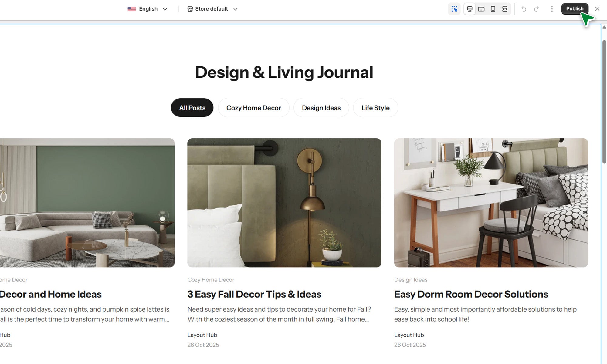Select the full-width preview icon
The height and width of the screenshot is (364, 607).
tap(505, 9)
